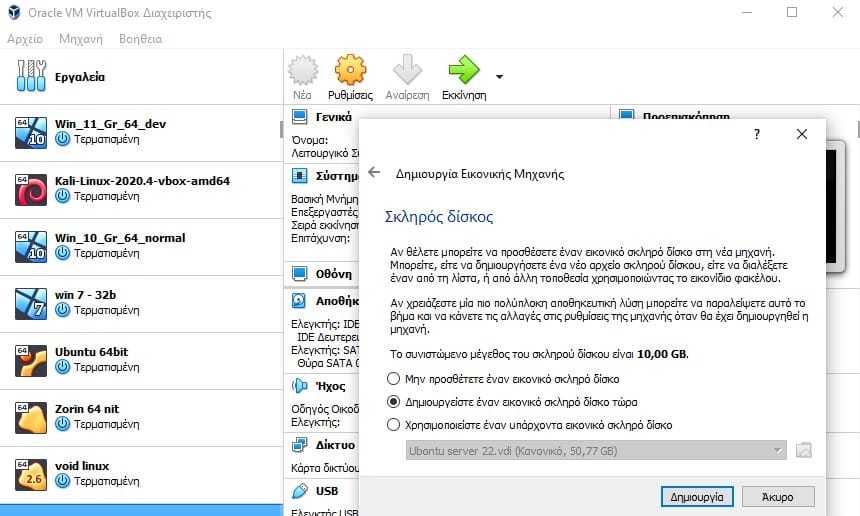Go back with the wizard arrow
The height and width of the screenshot is (516, 860).
pyautogui.click(x=374, y=172)
